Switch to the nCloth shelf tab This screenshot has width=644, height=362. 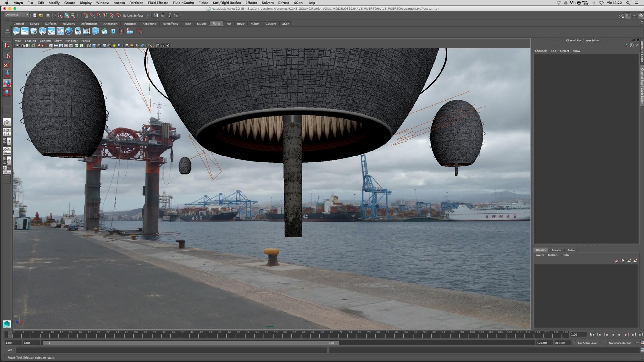click(x=255, y=24)
